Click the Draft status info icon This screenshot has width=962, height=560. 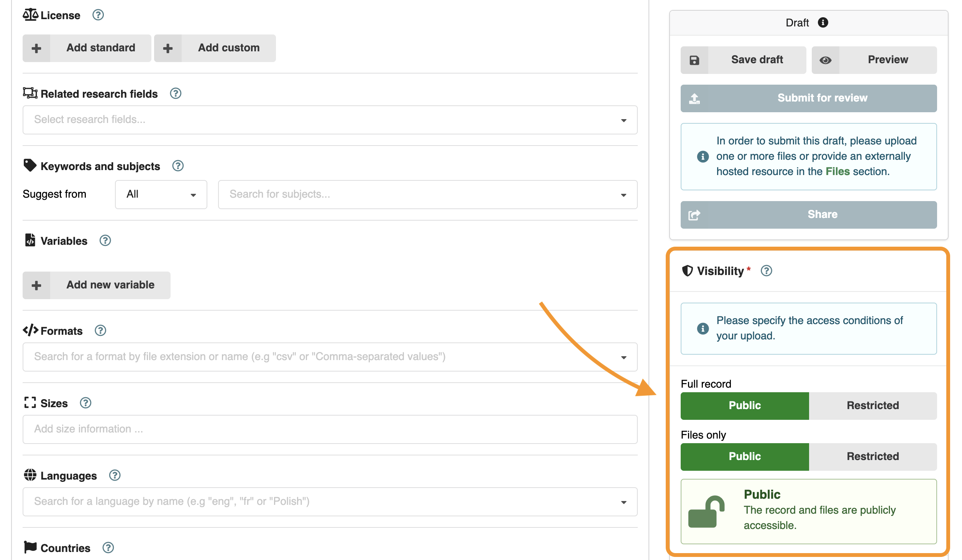pos(823,23)
